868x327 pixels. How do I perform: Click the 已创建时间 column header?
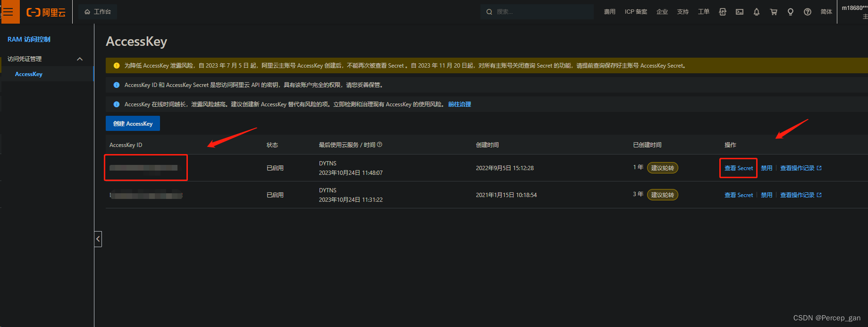(647, 145)
